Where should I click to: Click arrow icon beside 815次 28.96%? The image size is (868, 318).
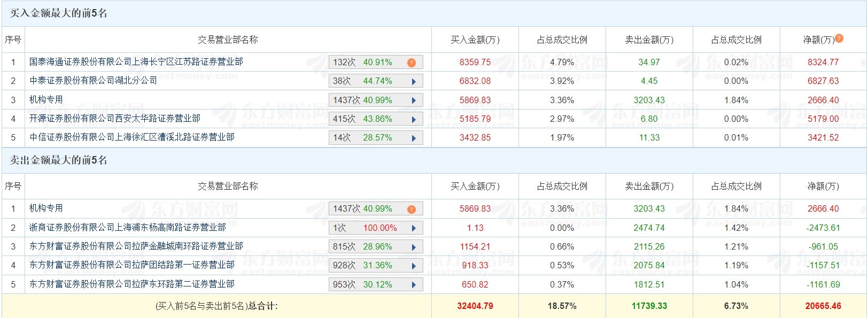click(414, 247)
